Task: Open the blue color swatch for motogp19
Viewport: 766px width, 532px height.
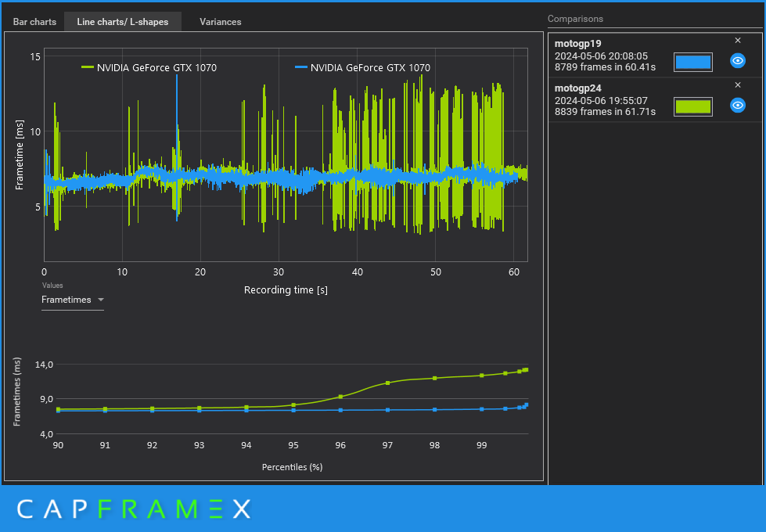Action: coord(692,62)
